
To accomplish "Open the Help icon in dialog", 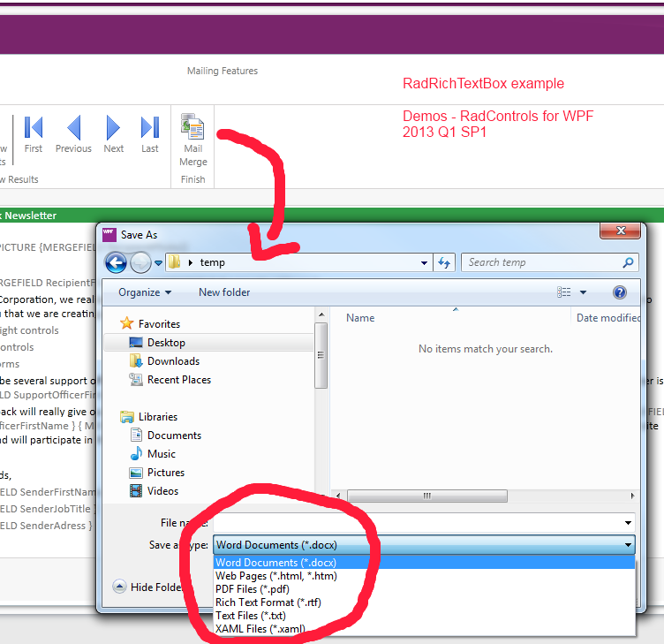I will pos(620,292).
